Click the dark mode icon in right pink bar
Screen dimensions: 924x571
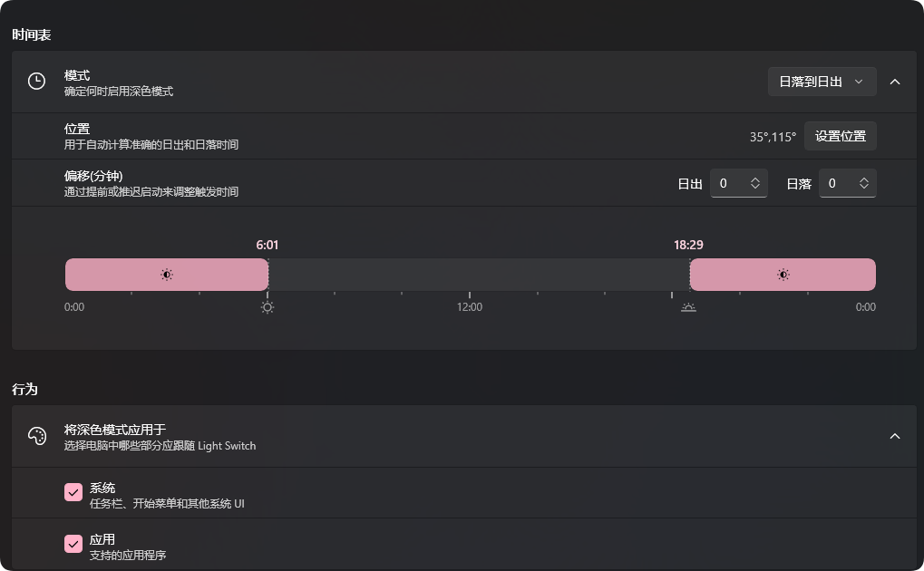783,275
